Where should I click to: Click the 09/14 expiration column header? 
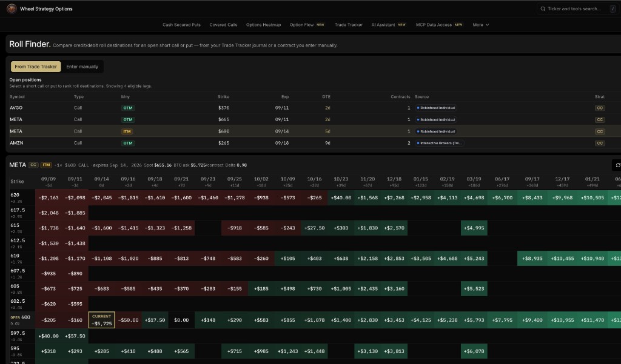(101, 182)
